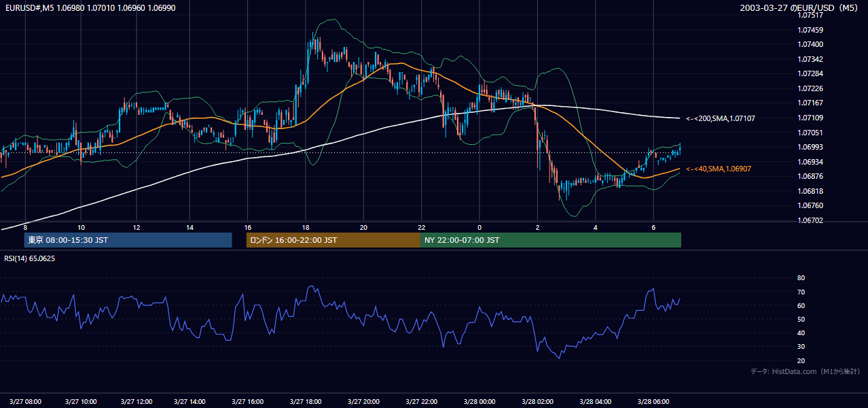Click hour tick 22 under price chart

422,227
